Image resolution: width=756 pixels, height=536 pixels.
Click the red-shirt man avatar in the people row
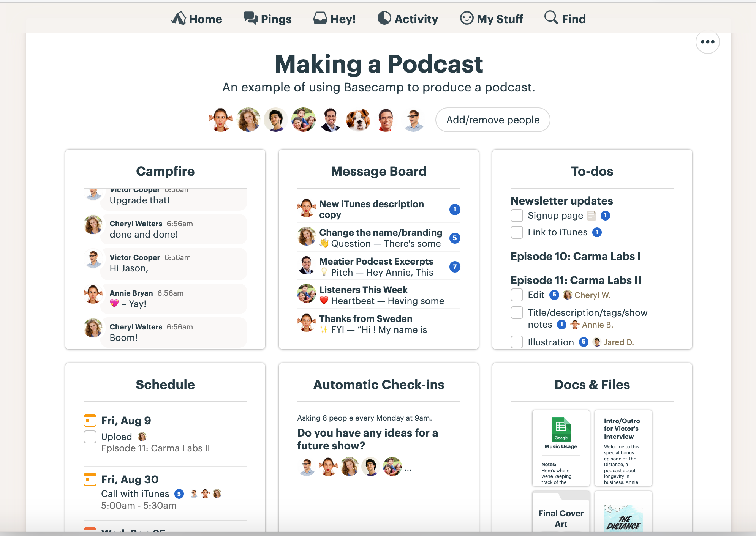point(386,120)
